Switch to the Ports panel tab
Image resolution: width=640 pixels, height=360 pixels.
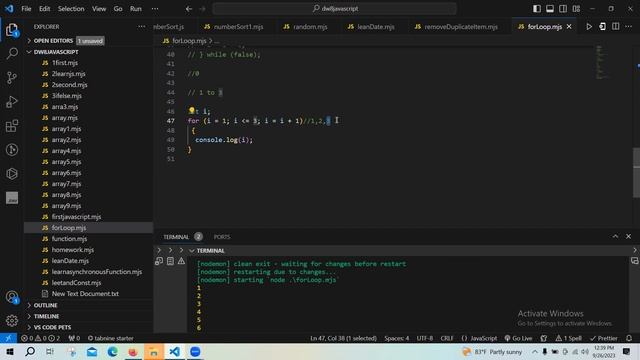tap(222, 237)
